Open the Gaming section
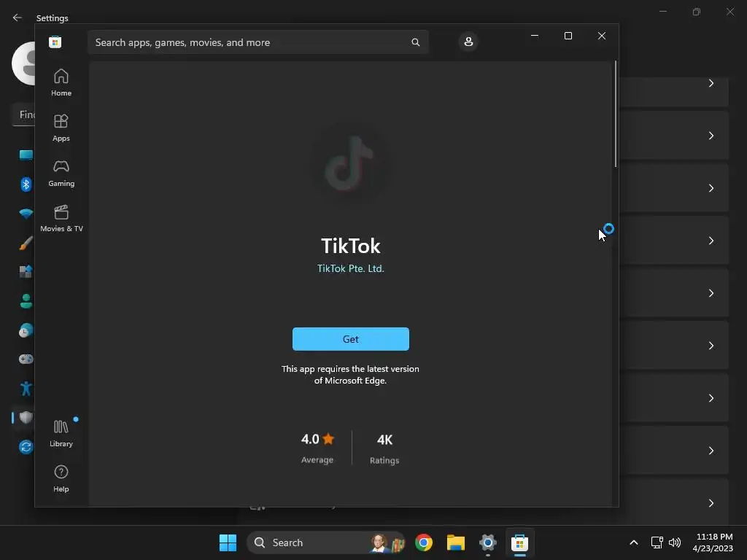The width and height of the screenshot is (747, 560). pos(61,173)
